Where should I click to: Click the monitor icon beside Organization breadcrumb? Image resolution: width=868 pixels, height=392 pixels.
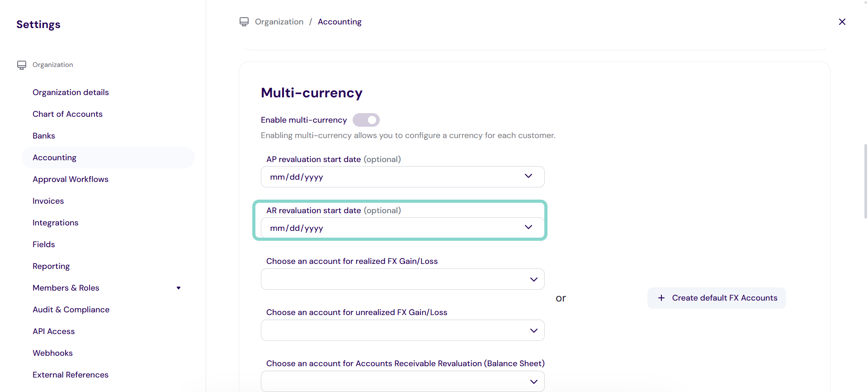click(244, 22)
